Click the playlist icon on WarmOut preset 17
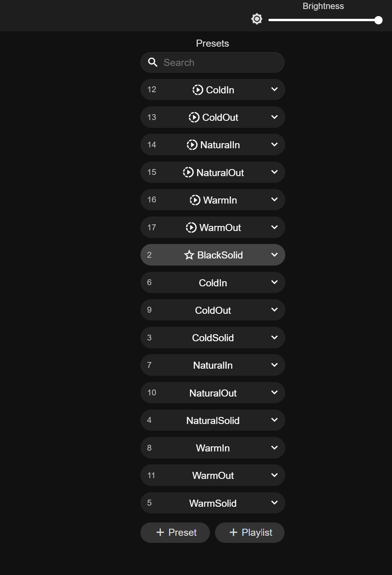Image resolution: width=392 pixels, height=575 pixels. (x=191, y=227)
